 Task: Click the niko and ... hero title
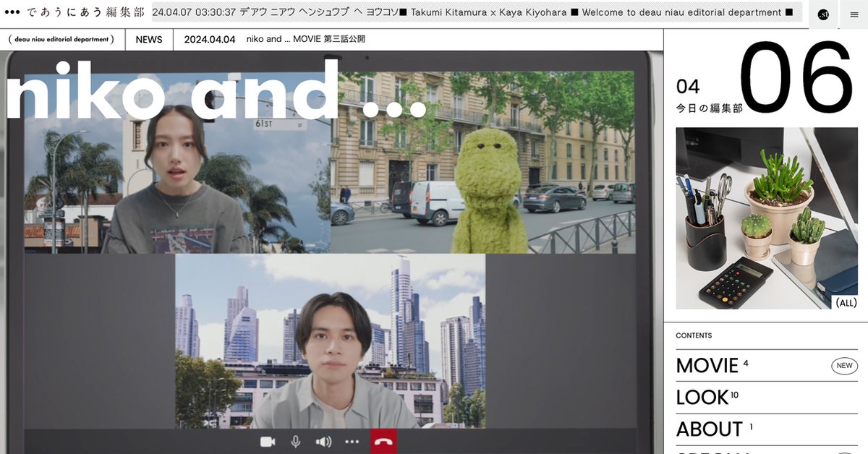216,90
